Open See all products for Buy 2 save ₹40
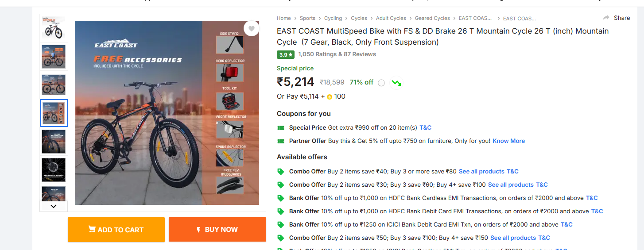The image size is (644, 250). coord(481,171)
